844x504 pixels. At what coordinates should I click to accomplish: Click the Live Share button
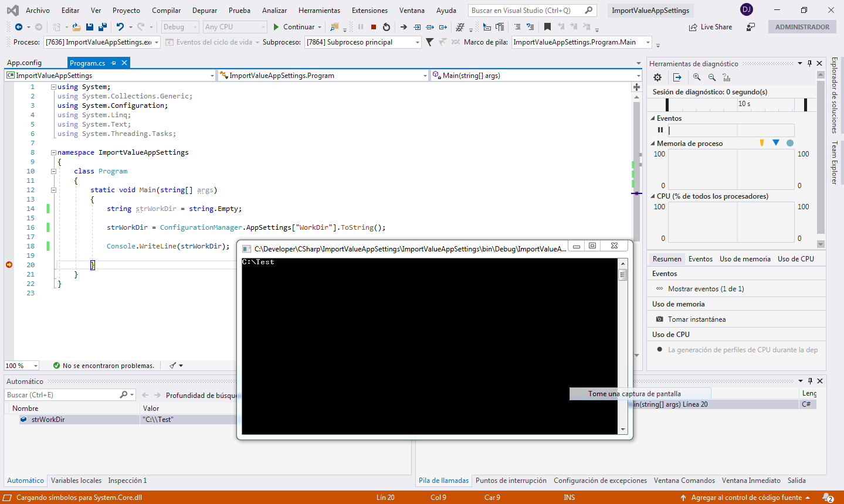pos(710,27)
